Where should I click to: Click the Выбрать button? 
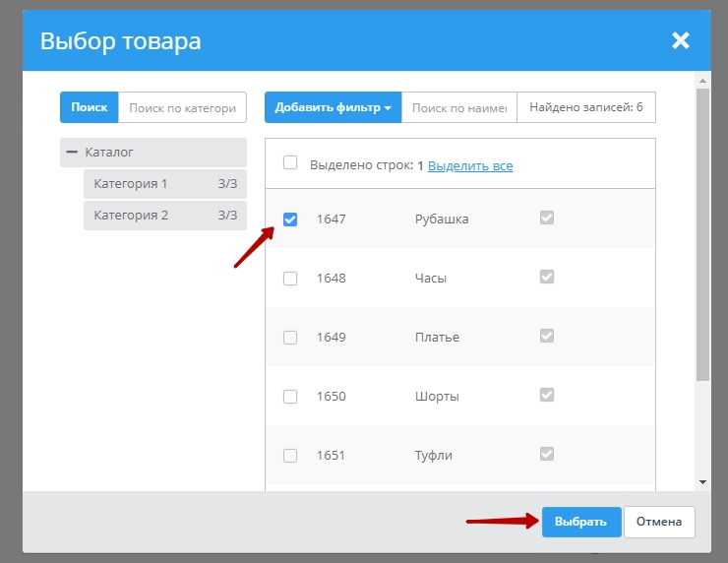point(580,522)
